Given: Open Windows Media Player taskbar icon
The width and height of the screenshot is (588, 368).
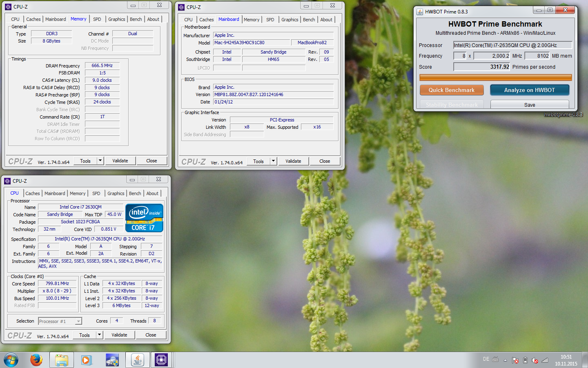Looking at the screenshot, I should 86,360.
